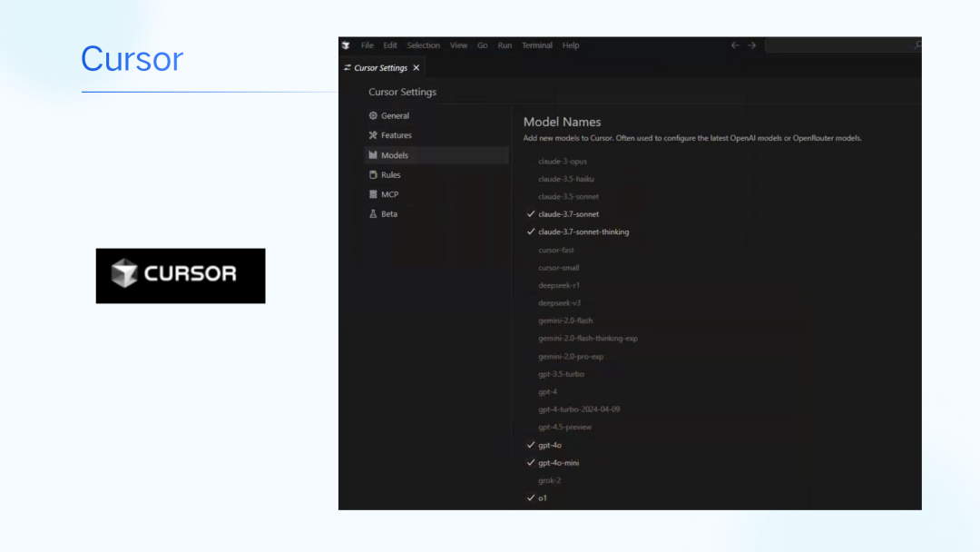Image resolution: width=980 pixels, height=552 pixels.
Task: Click the back navigation arrow
Action: 735,45
